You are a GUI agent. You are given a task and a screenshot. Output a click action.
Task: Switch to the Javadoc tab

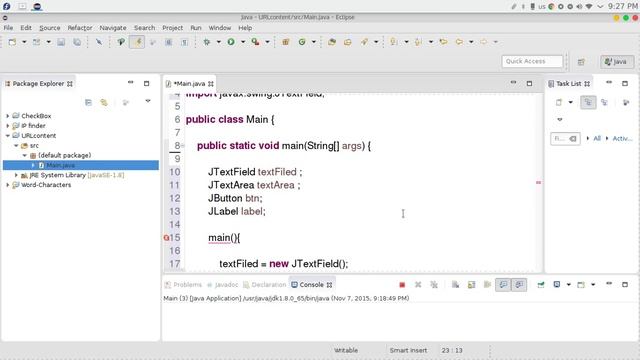coord(222,285)
